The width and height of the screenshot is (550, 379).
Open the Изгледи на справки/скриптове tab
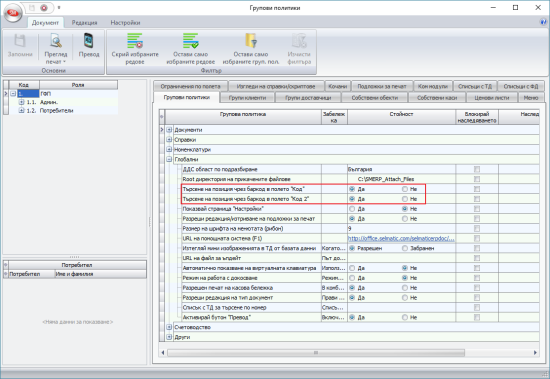pyautogui.click(x=276, y=86)
